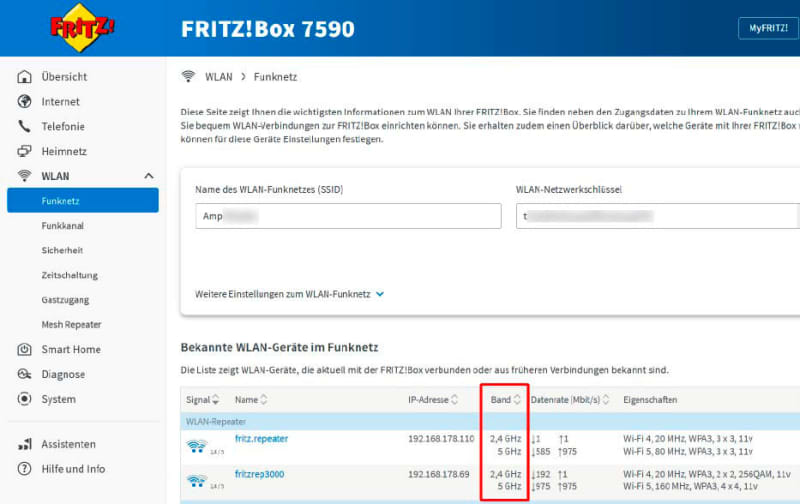800x504 pixels.
Task: Open the fritz.repeater device link
Action: coord(261,439)
